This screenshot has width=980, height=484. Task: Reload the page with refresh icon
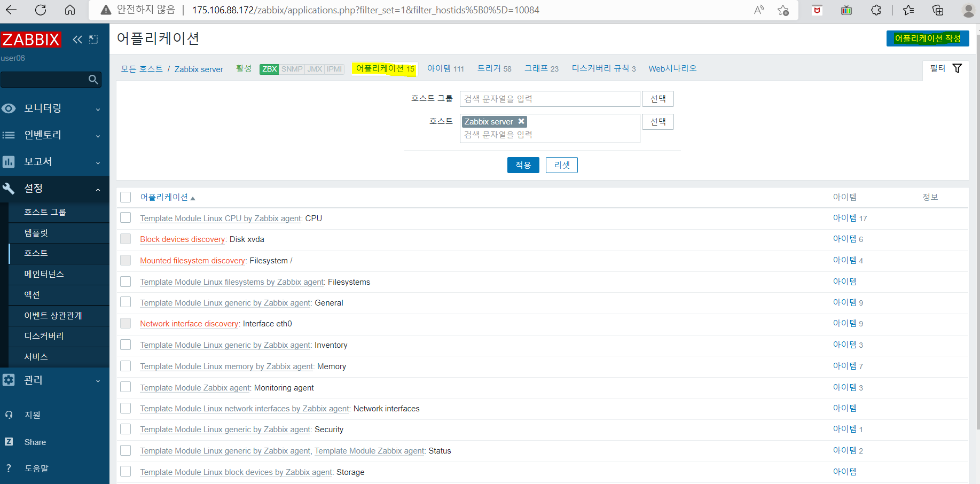[41, 10]
